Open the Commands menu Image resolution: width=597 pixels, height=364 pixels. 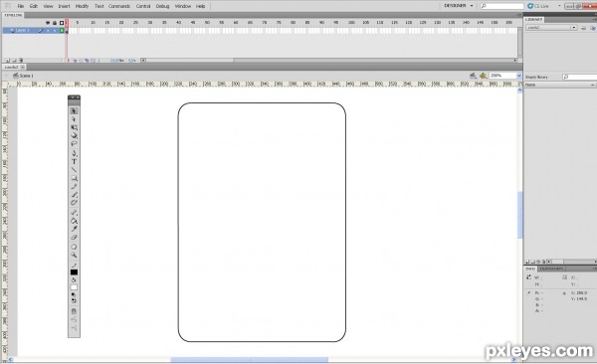coord(119,6)
